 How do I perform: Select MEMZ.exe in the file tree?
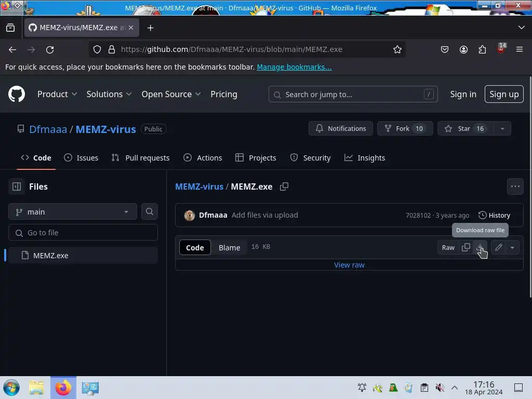click(83, 255)
